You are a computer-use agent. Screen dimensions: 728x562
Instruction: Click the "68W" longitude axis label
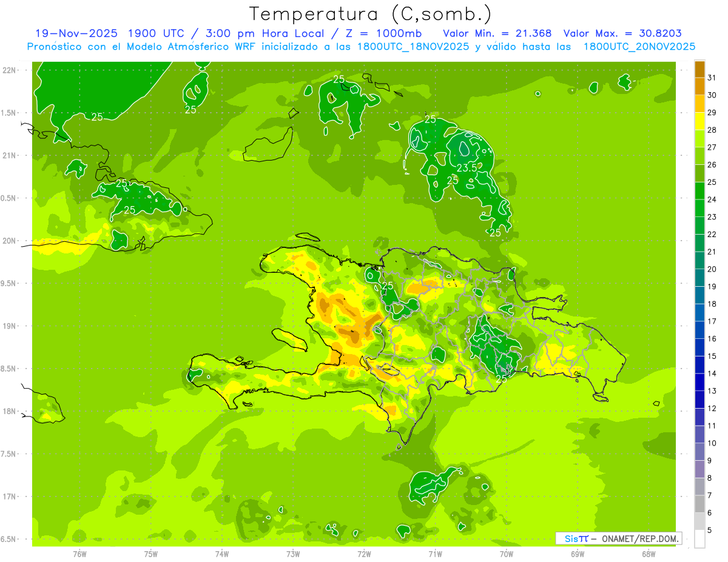tap(649, 554)
